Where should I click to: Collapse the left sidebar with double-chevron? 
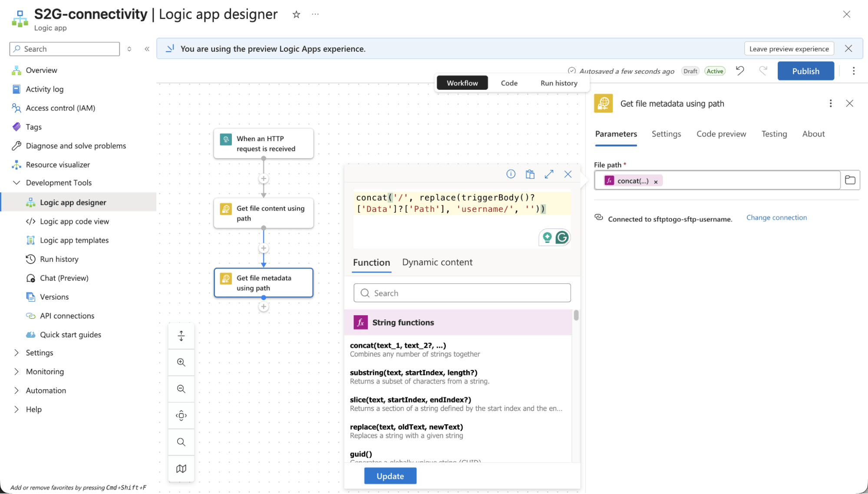147,49
